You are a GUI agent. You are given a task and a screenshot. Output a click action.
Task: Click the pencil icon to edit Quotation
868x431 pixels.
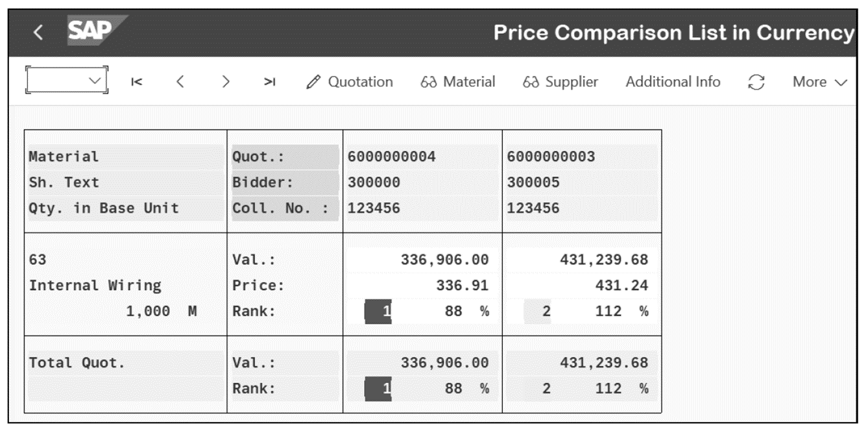[314, 82]
